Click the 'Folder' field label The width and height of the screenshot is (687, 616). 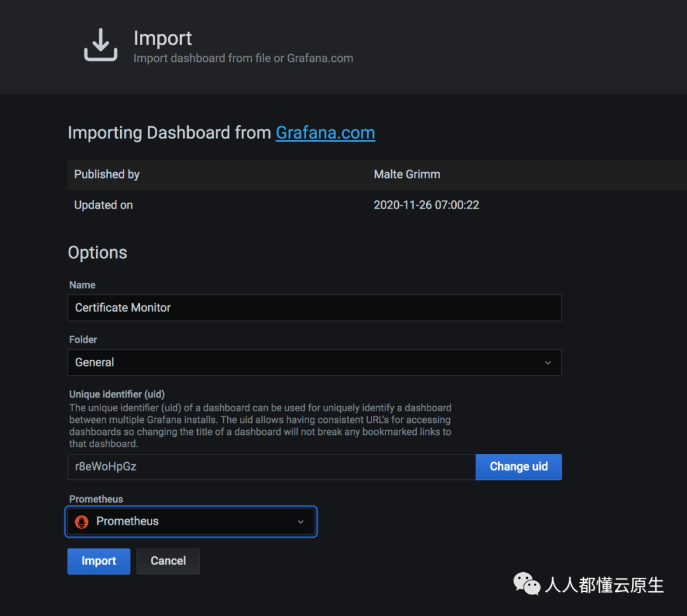[83, 339]
